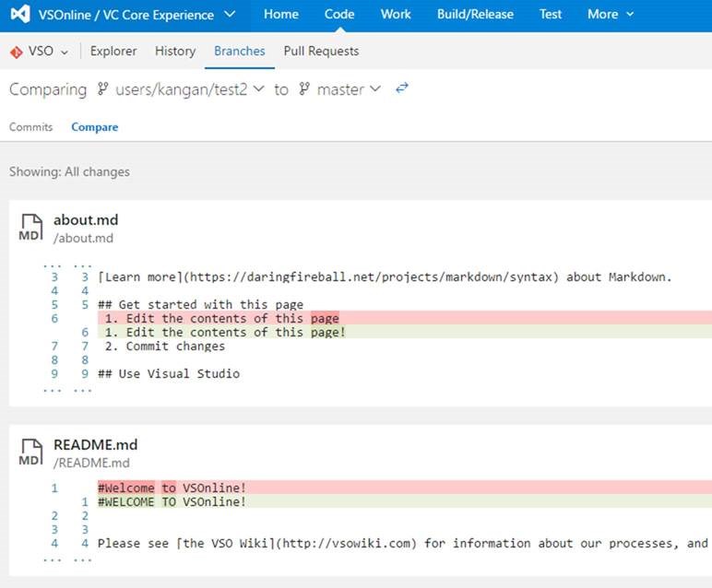Viewport: 712px width, 588px height.
Task: Click the /about.md path text
Action: click(83, 238)
